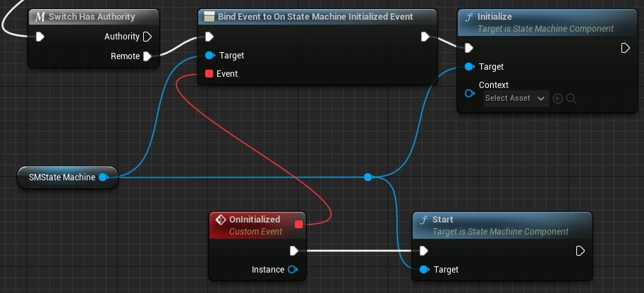
Task: Open the Select Asset dropdown
Action: coord(516,99)
